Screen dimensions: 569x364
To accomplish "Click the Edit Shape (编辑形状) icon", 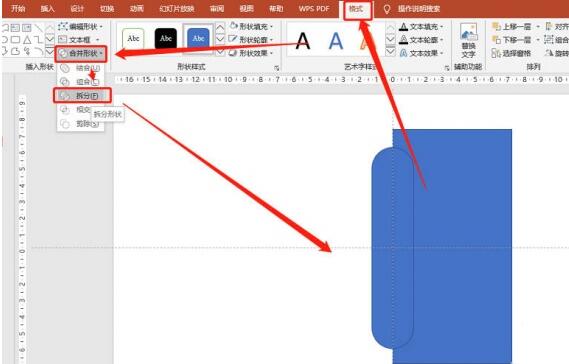I will click(x=63, y=26).
